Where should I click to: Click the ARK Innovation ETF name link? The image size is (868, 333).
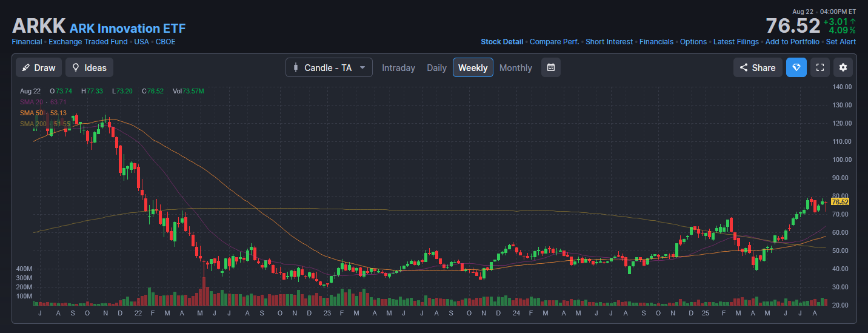point(127,28)
